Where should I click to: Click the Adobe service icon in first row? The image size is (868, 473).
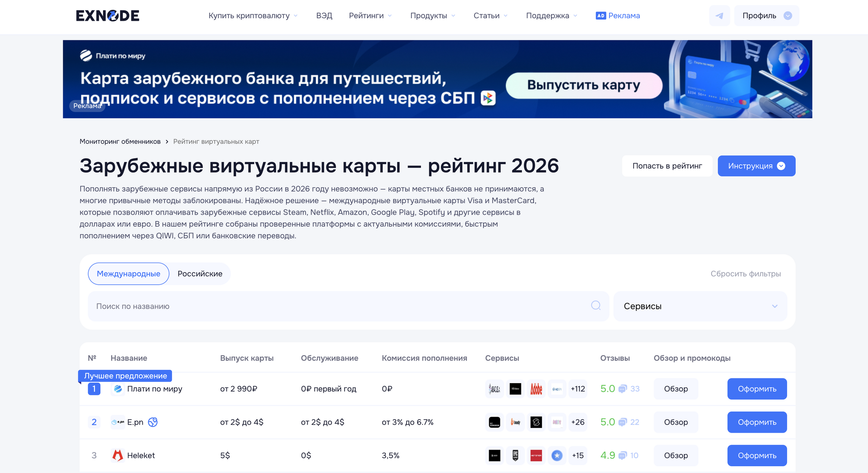[x=536, y=389]
